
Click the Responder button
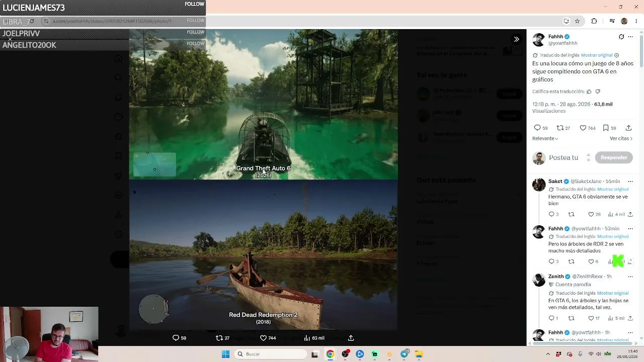pyautogui.click(x=614, y=157)
